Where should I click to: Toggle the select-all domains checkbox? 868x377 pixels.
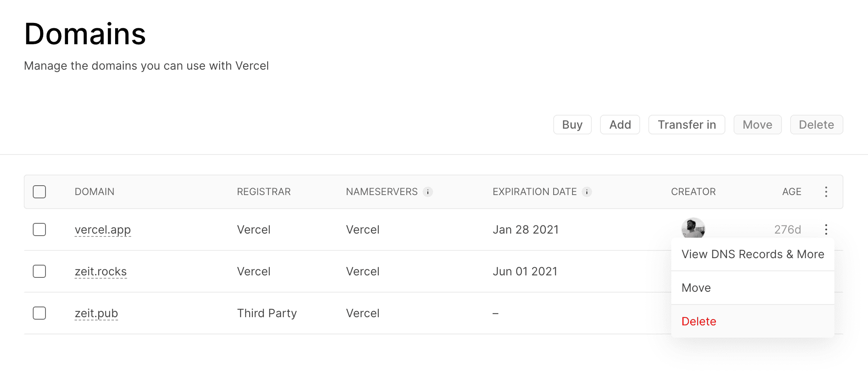point(39,192)
